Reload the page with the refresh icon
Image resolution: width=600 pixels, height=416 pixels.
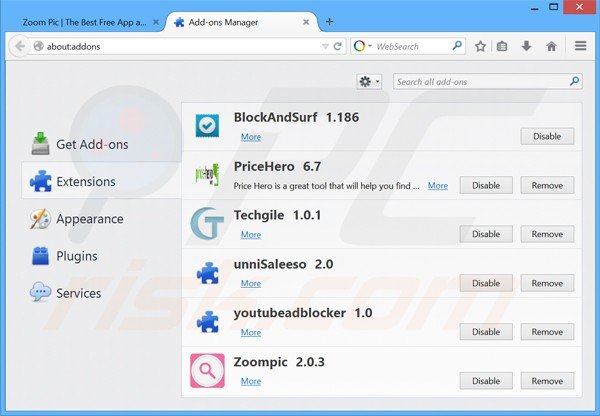click(338, 46)
